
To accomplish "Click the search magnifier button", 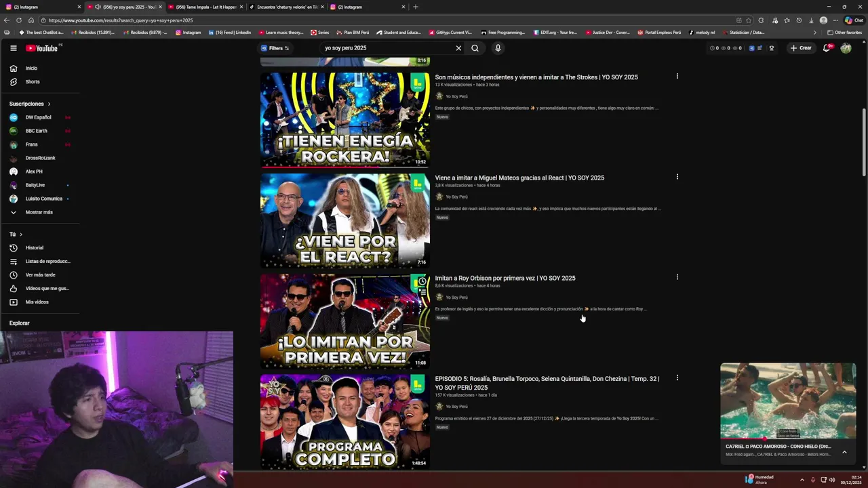I will pos(475,48).
